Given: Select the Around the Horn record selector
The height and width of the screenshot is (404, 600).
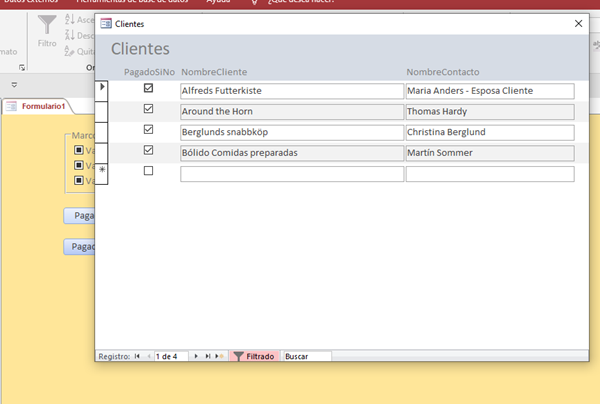Looking at the screenshot, I should point(101,112).
